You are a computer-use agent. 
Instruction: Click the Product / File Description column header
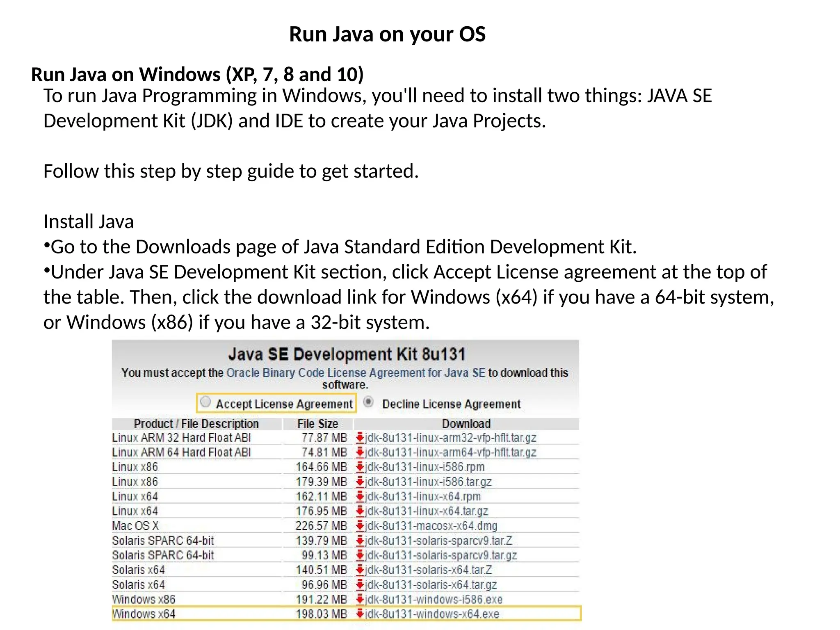point(196,424)
